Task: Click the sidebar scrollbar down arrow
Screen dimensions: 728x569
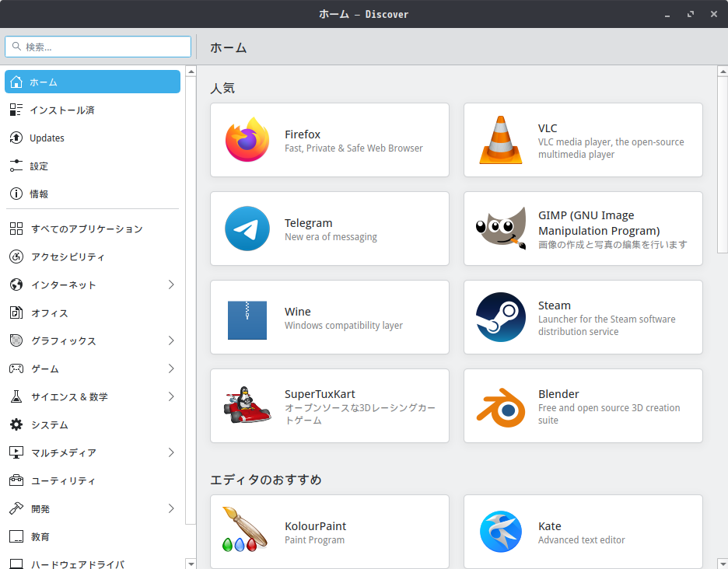Action: (x=191, y=564)
